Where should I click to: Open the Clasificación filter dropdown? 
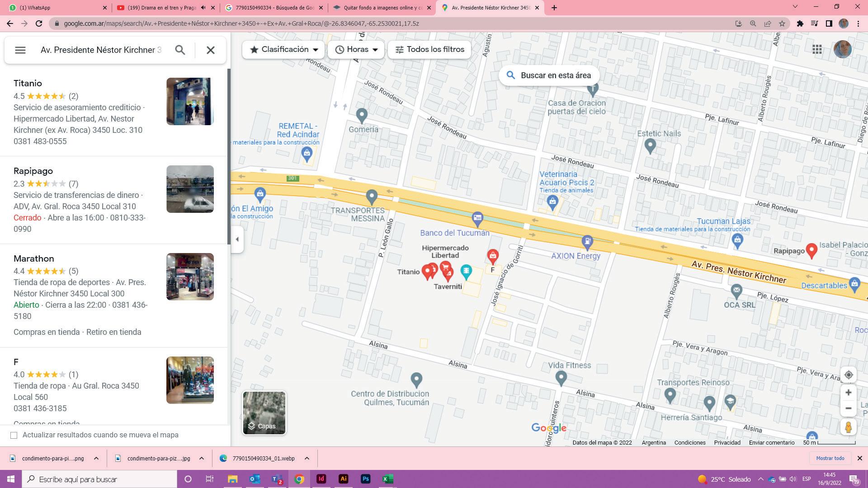click(x=283, y=50)
